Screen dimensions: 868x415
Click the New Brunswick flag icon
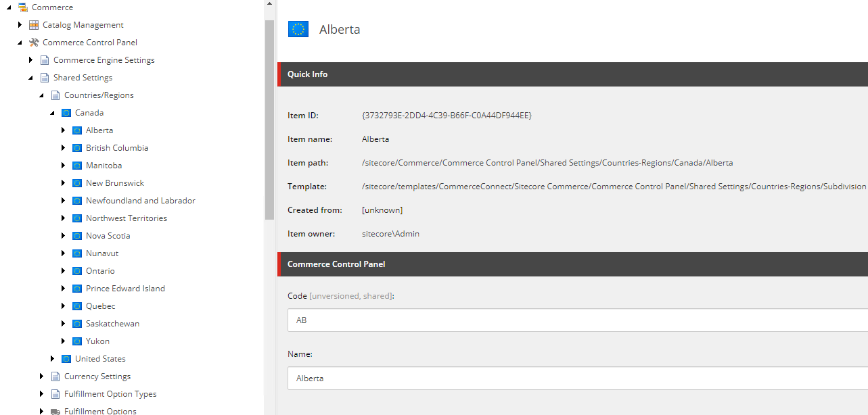76,183
